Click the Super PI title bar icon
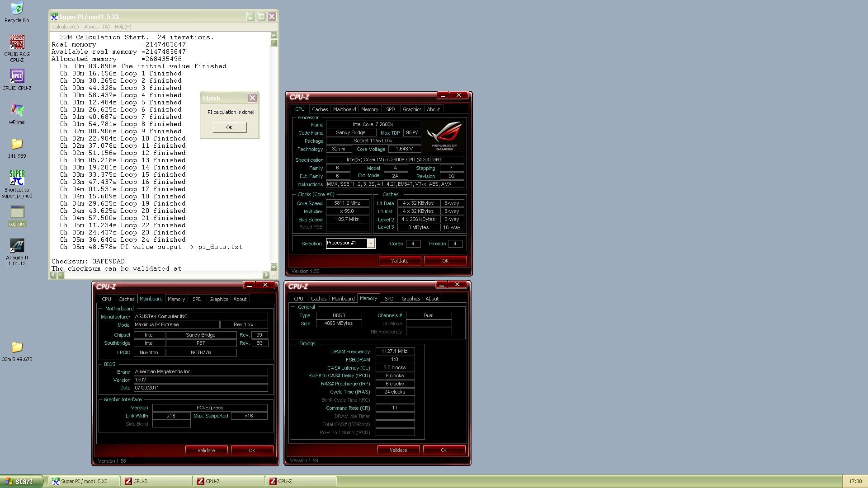 [x=54, y=16]
